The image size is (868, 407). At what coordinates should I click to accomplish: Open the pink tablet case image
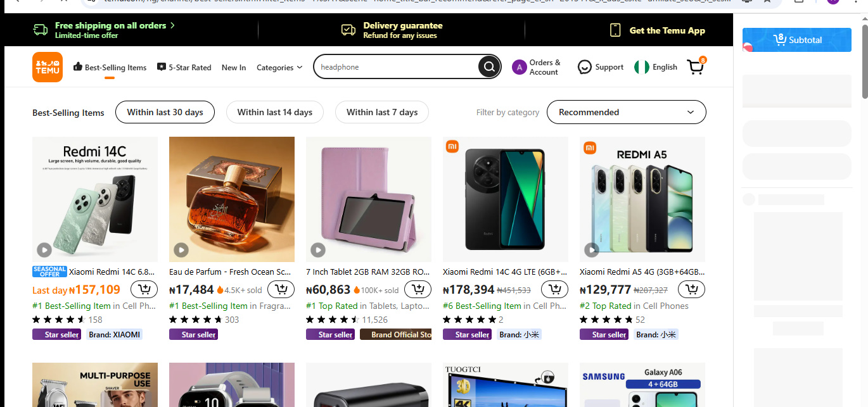click(x=369, y=199)
